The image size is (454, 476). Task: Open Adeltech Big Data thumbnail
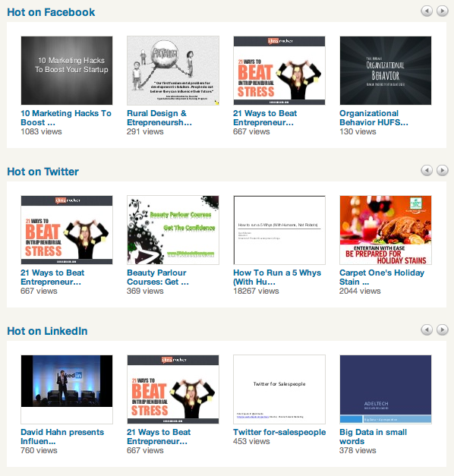pyautogui.click(x=386, y=389)
